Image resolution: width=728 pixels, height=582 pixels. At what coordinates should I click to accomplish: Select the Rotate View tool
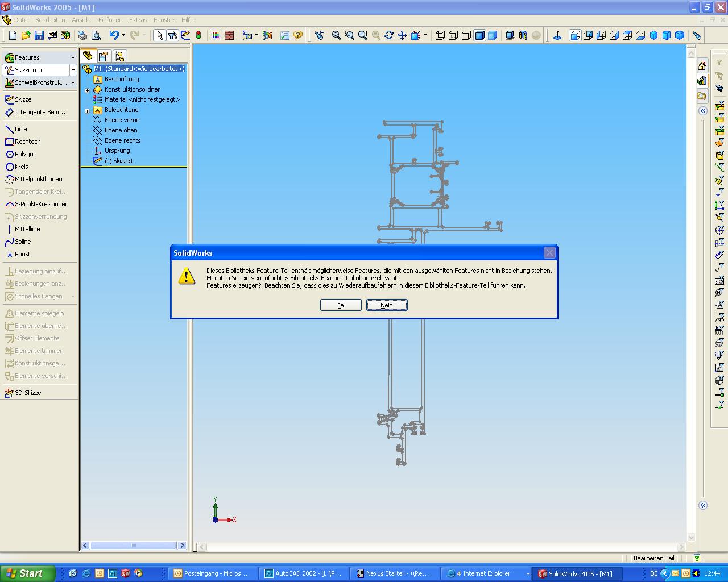click(389, 35)
